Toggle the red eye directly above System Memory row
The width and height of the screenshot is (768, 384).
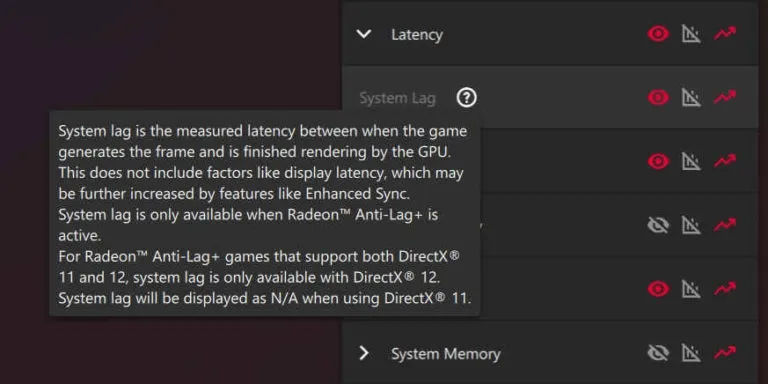coord(658,288)
